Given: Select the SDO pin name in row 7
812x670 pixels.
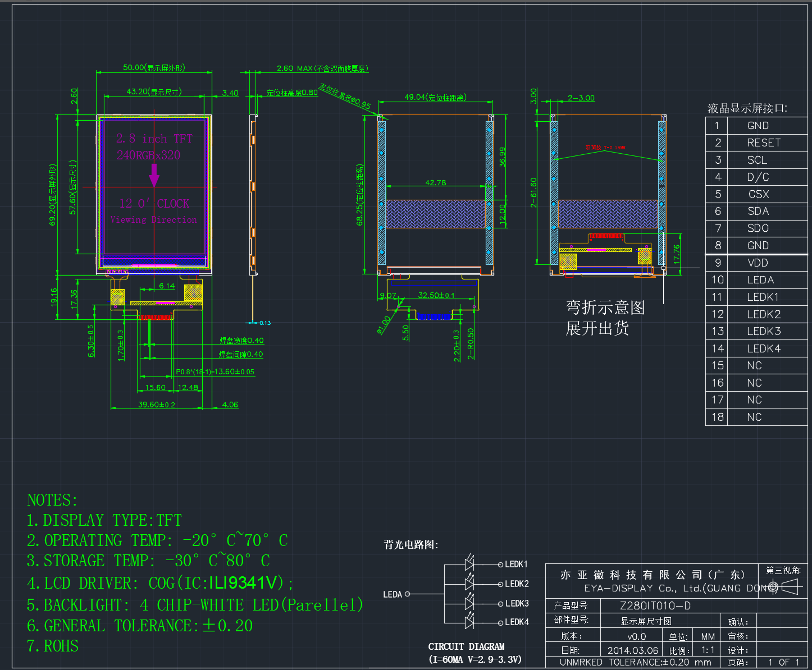Looking at the screenshot, I should (758, 228).
